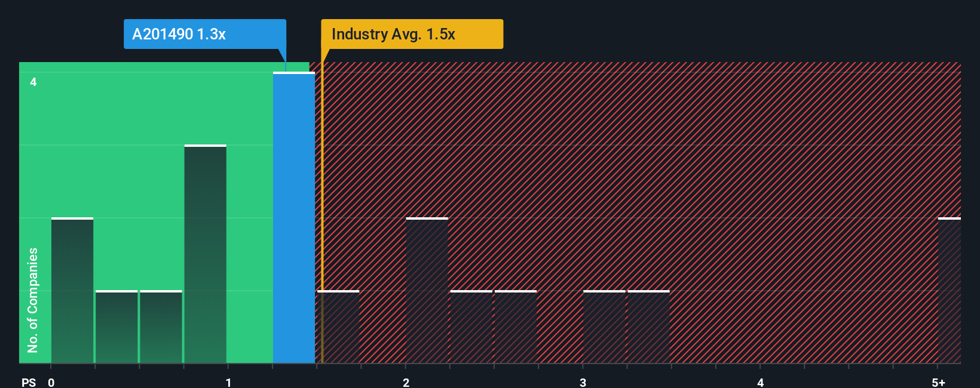
Task: Click the 'PS' axis label
Action: click(29, 383)
